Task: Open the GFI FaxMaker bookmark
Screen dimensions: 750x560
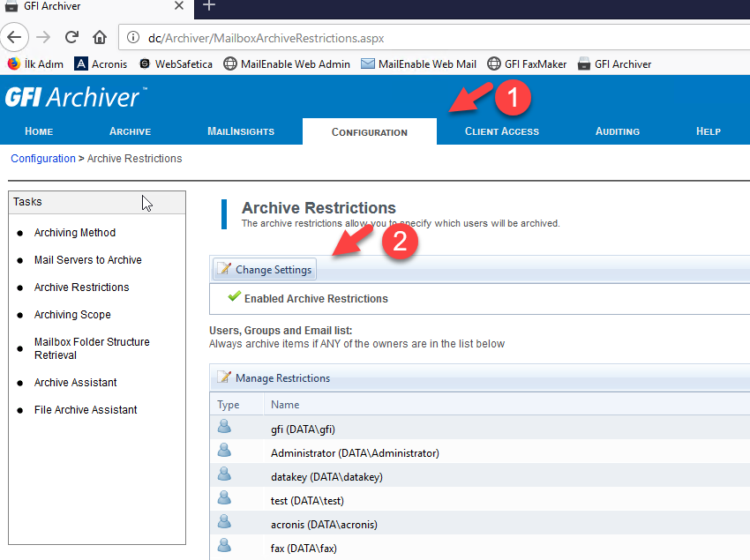Action: [x=527, y=64]
